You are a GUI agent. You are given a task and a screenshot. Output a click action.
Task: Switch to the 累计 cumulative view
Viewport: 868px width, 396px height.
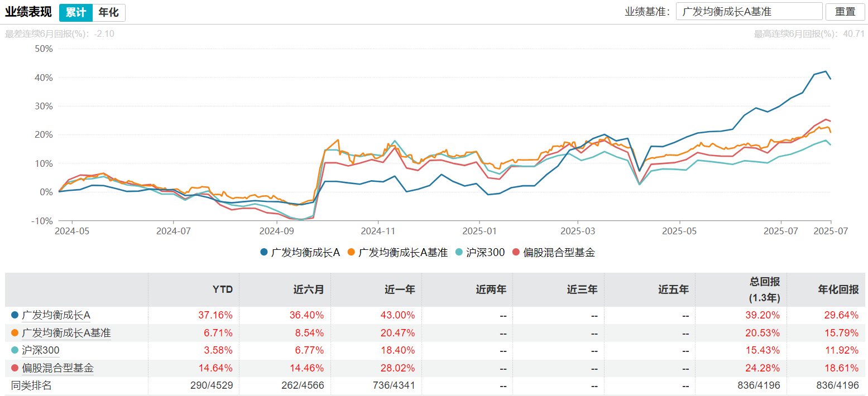click(76, 12)
